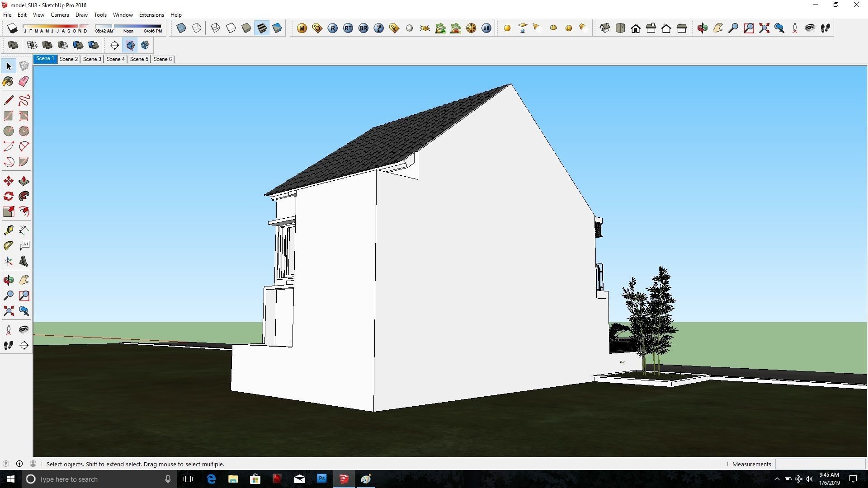
Task: Select the Axes tool
Action: click(8, 261)
